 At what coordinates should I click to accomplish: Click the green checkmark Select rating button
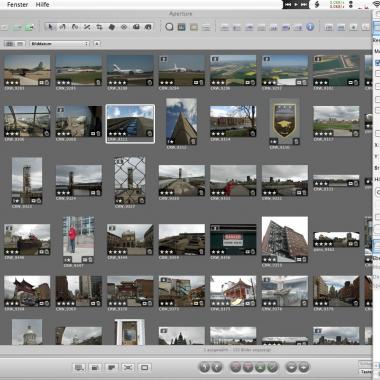(x=272, y=367)
